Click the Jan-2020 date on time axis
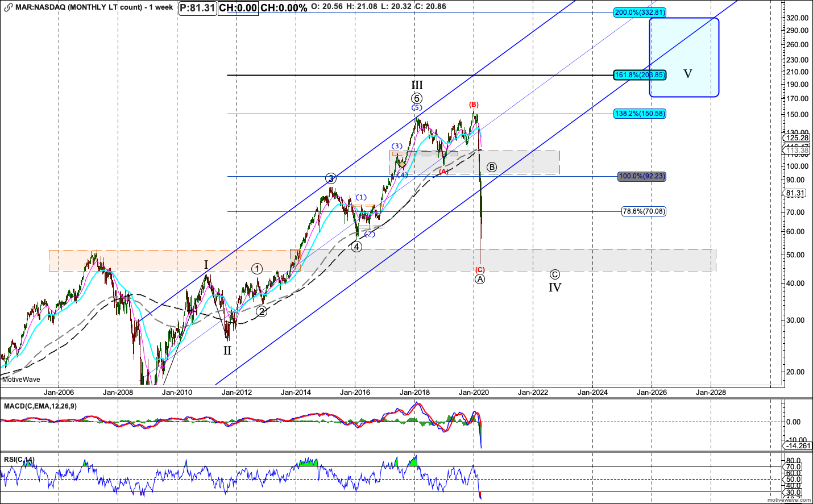The height and width of the screenshot is (504, 813). [474, 392]
